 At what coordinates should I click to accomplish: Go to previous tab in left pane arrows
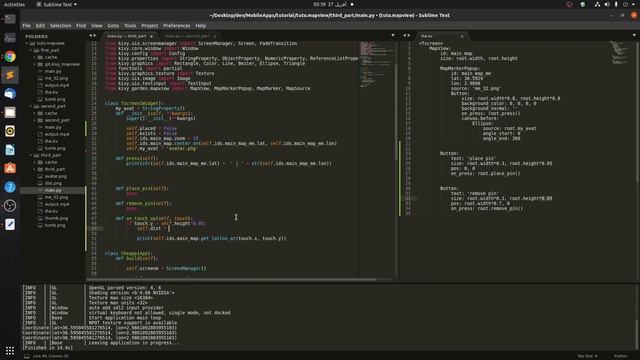click(91, 36)
